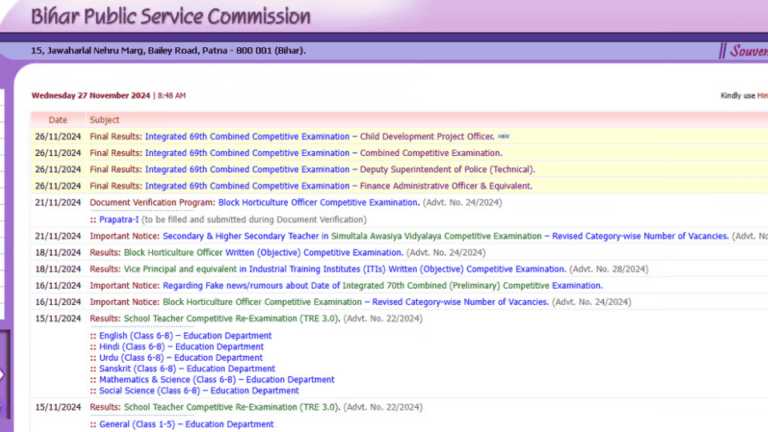Click 'Advt. No. 28/2024' text
This screenshot has height=432, width=768.
(608, 269)
